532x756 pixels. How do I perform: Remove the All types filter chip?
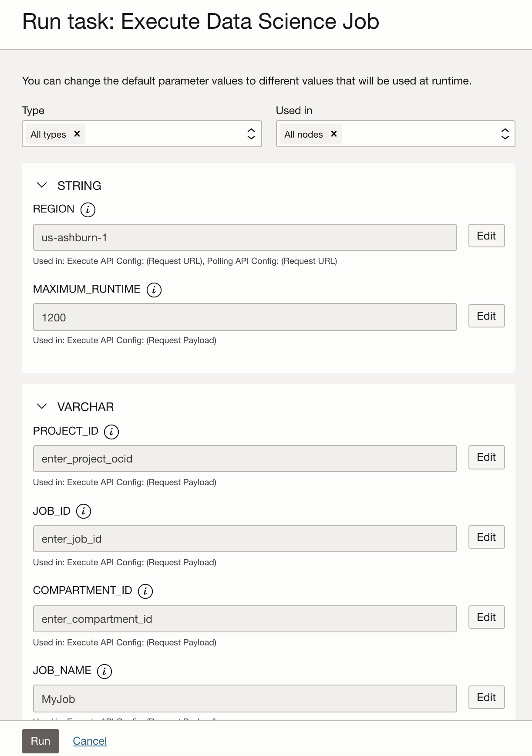[77, 134]
